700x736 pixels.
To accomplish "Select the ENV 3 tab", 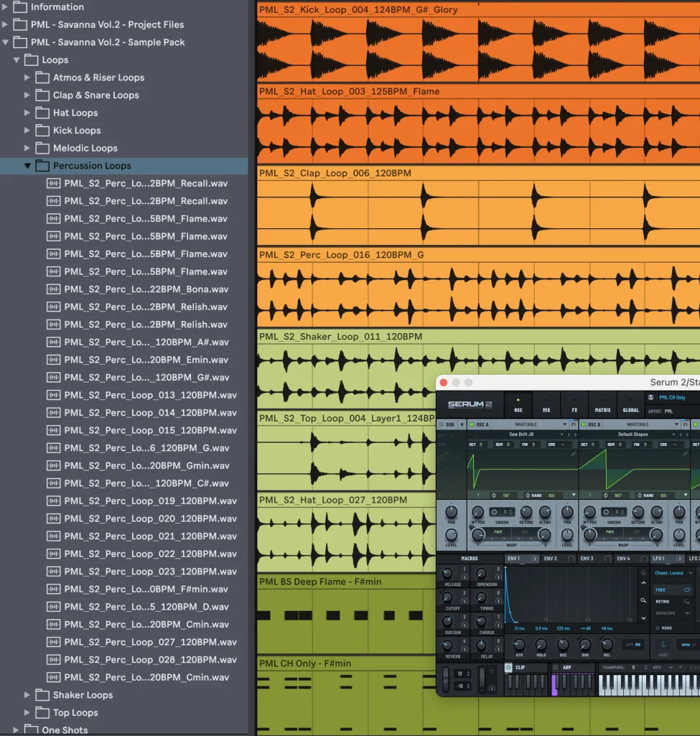I will (595, 559).
